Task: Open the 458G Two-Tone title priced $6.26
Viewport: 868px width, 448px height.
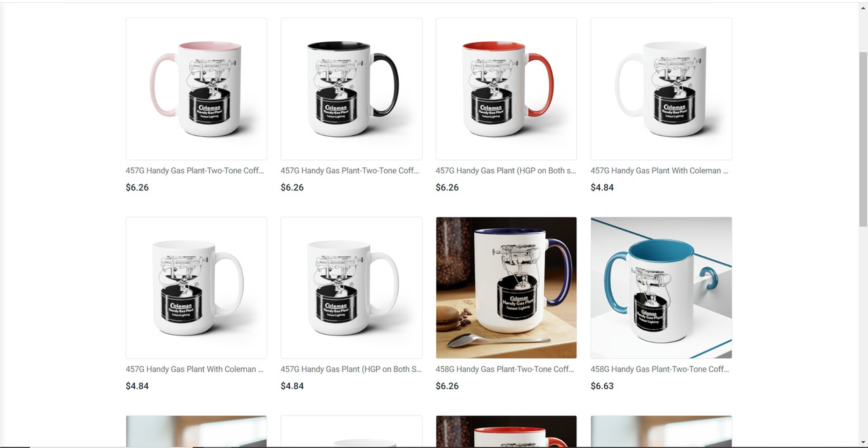Action: [x=505, y=369]
